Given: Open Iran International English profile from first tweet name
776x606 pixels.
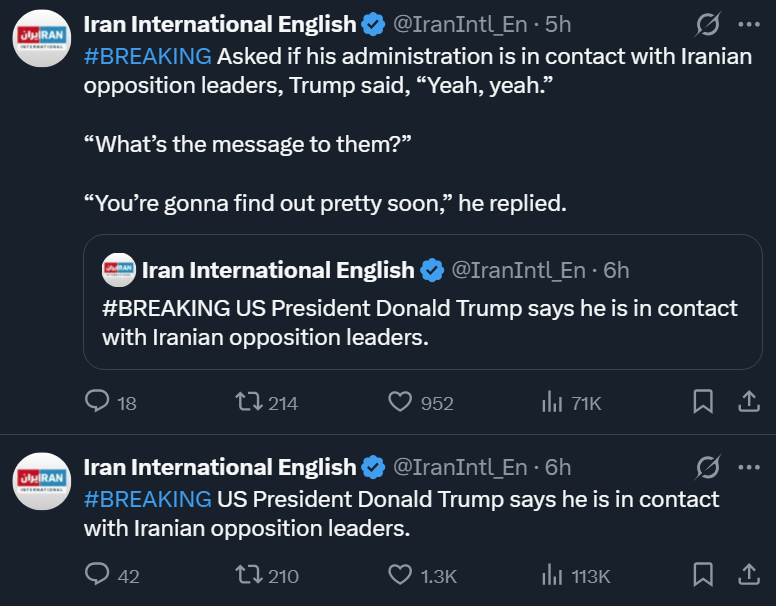Looking at the screenshot, I should 219,23.
